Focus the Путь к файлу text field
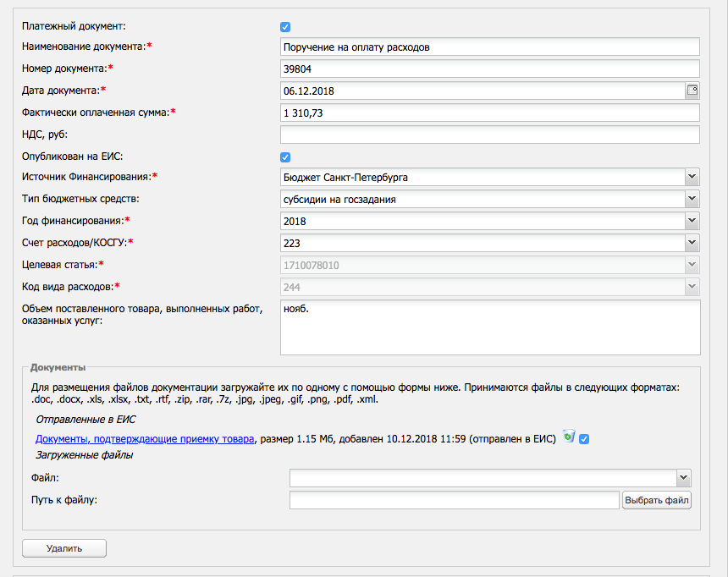Screen dimensions: 728x577 [x=454, y=500]
